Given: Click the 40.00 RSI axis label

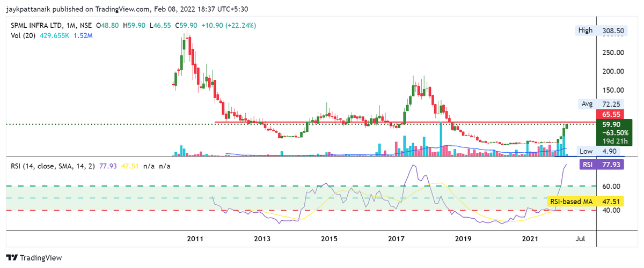Looking at the screenshot, I should (612, 210).
